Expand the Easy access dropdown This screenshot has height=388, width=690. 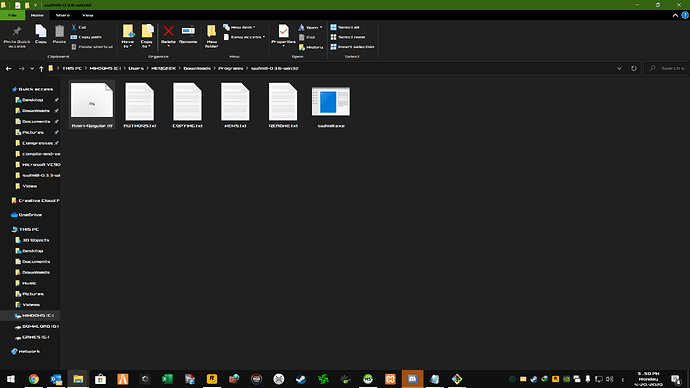click(244, 37)
